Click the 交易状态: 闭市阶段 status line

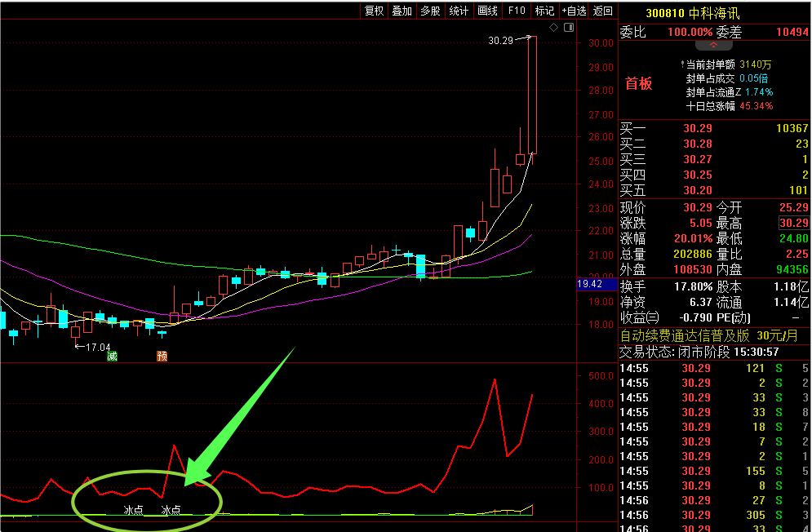(x=699, y=352)
